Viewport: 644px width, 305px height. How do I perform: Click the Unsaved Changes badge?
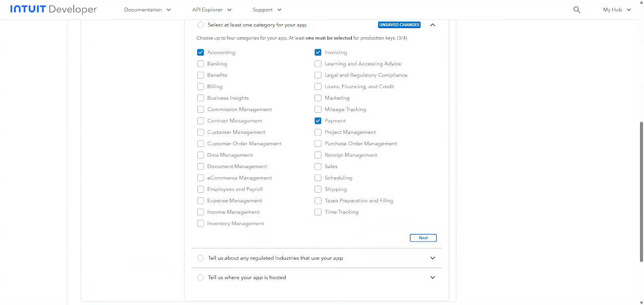point(399,25)
